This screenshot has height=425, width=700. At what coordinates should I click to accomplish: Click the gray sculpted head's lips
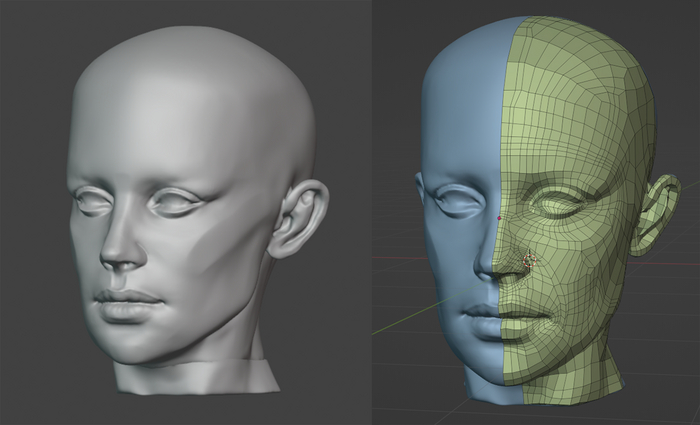pyautogui.click(x=127, y=303)
